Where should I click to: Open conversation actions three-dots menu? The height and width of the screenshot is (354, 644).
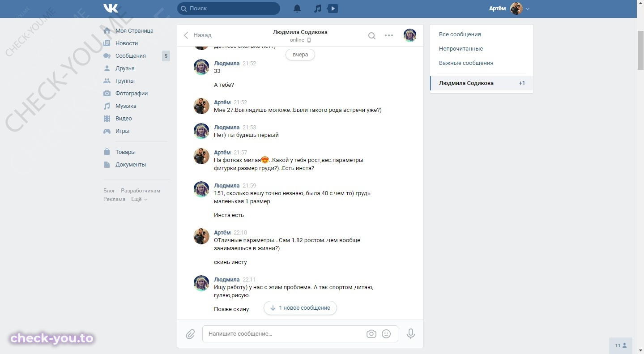click(x=389, y=35)
